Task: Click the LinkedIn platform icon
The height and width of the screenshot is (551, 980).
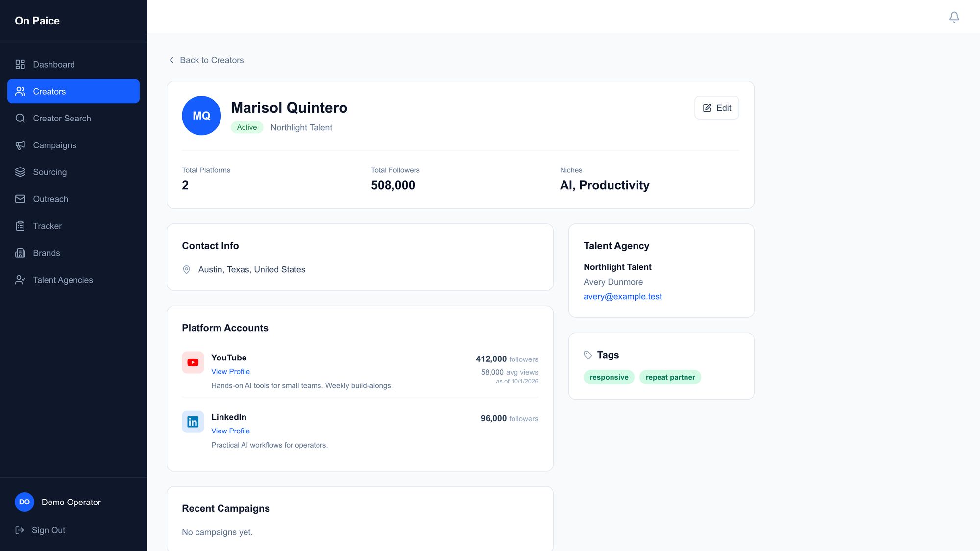Action: [193, 422]
